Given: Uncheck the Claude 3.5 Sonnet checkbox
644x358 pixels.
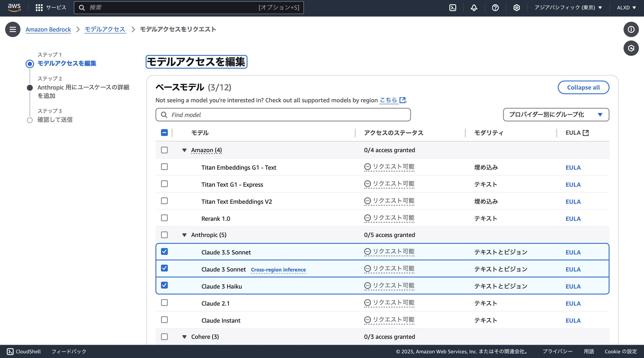Looking at the screenshot, I should (x=164, y=252).
